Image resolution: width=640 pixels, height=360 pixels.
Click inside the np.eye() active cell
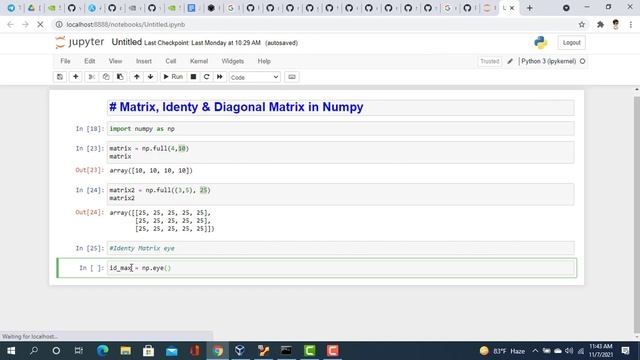click(x=340, y=268)
